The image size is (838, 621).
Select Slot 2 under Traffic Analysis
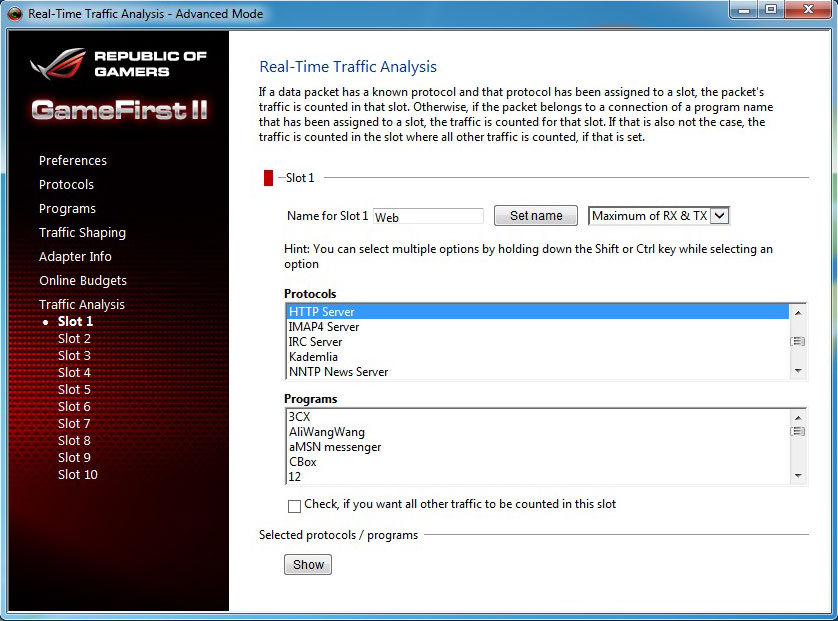[x=74, y=338]
